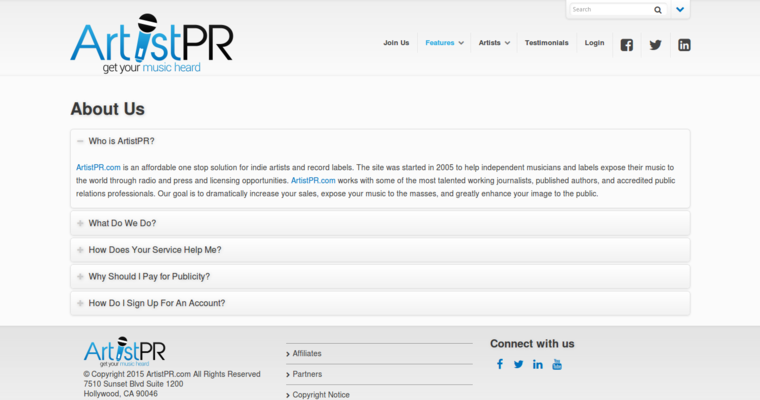Open the Artists dropdown menu
Image resolution: width=760 pixels, height=400 pixels.
click(494, 43)
